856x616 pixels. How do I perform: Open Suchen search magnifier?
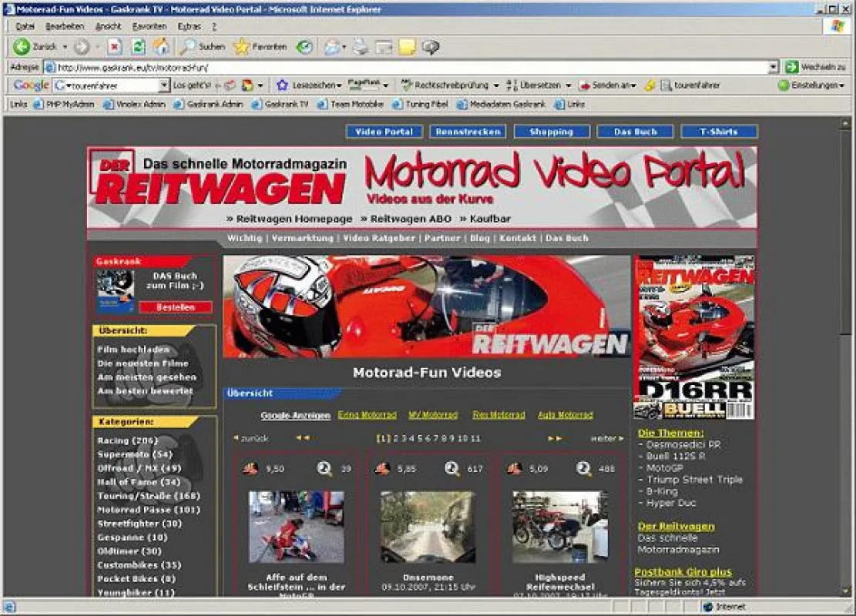[x=188, y=47]
